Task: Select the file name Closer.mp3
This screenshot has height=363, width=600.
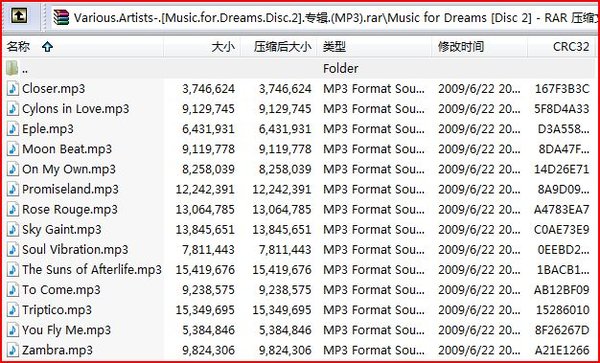Action: tap(54, 89)
